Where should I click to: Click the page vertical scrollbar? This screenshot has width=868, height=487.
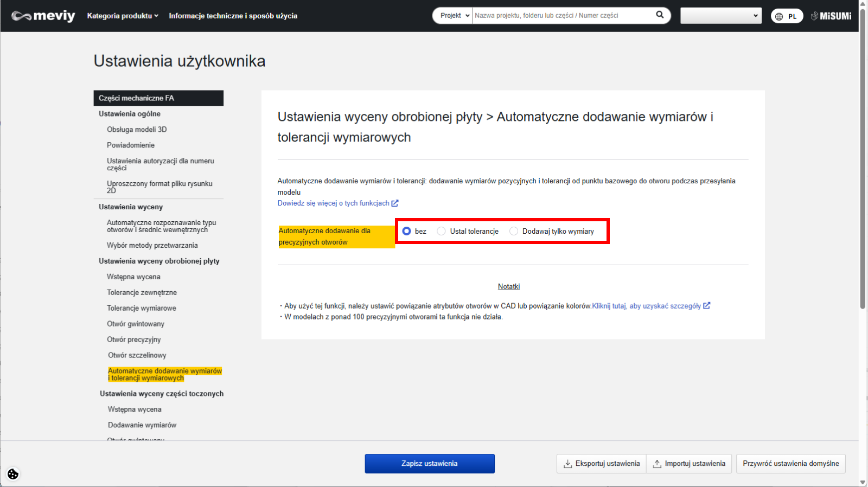pyautogui.click(x=863, y=163)
